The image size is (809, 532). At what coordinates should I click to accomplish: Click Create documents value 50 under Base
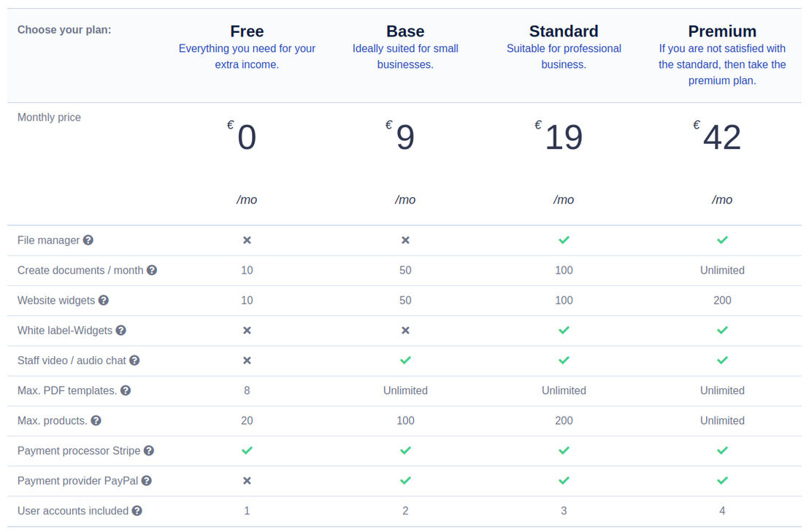(x=405, y=270)
